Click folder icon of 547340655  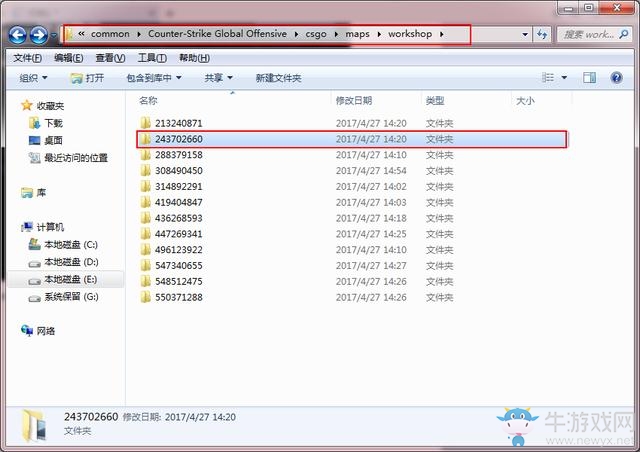(145, 265)
